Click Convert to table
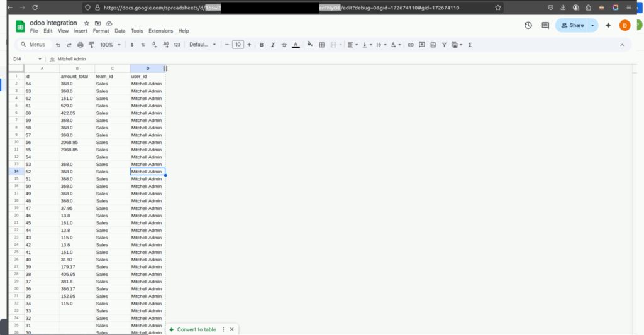This screenshot has width=644, height=335. [x=192, y=329]
